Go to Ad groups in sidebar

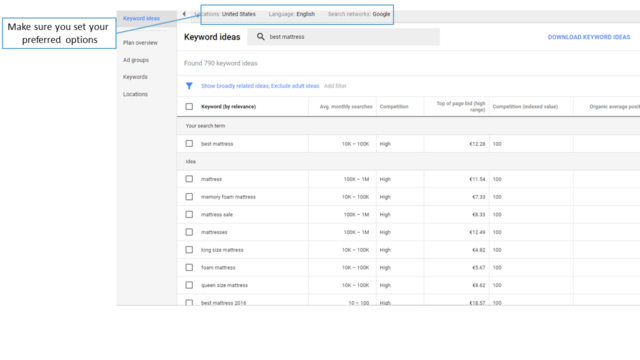pyautogui.click(x=136, y=60)
